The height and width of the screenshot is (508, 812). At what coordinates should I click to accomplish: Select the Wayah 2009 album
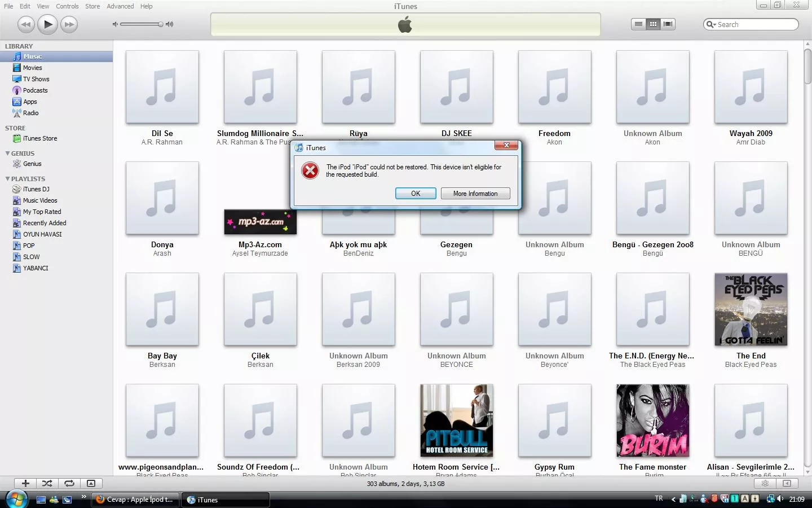751,87
